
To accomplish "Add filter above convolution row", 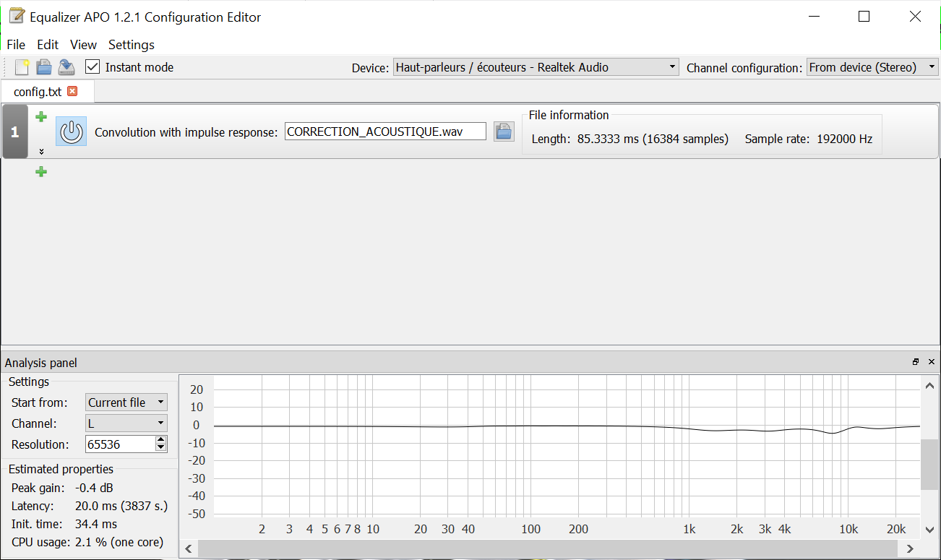I will [41, 116].
